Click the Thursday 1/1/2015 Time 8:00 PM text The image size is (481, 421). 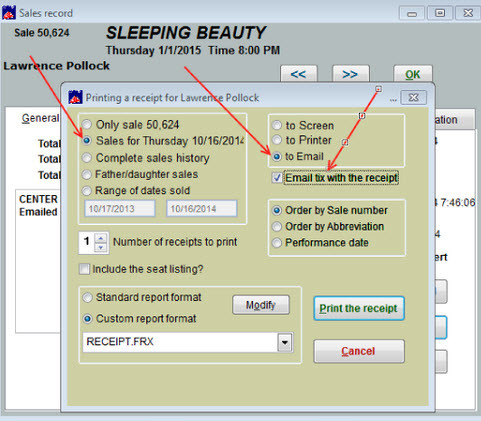(x=193, y=50)
